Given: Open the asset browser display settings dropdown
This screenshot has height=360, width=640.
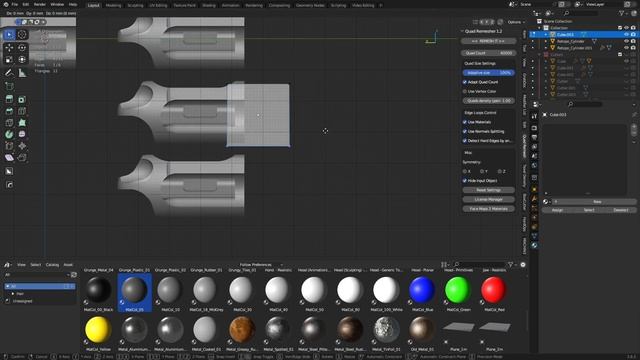Looking at the screenshot, I should [444, 265].
